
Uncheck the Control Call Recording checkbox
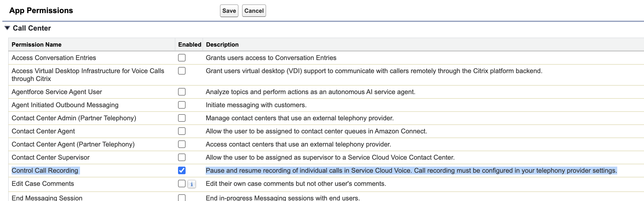pos(182,170)
